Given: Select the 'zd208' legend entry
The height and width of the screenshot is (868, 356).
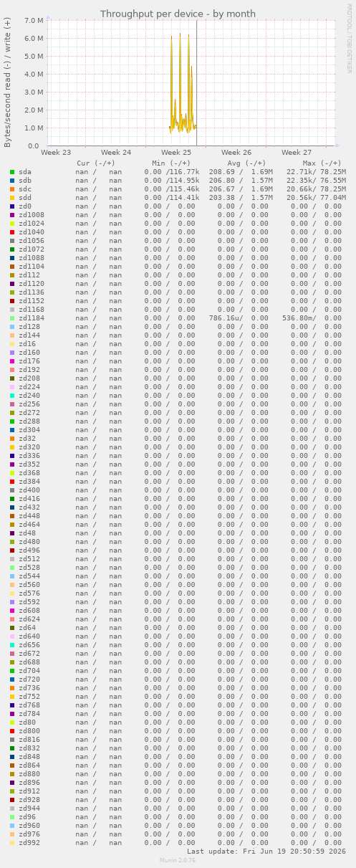Looking at the screenshot, I should tap(29, 378).
